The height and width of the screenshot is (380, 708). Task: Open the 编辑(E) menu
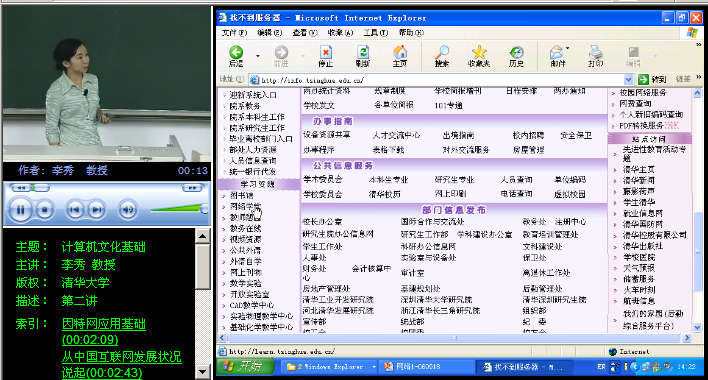[270, 32]
